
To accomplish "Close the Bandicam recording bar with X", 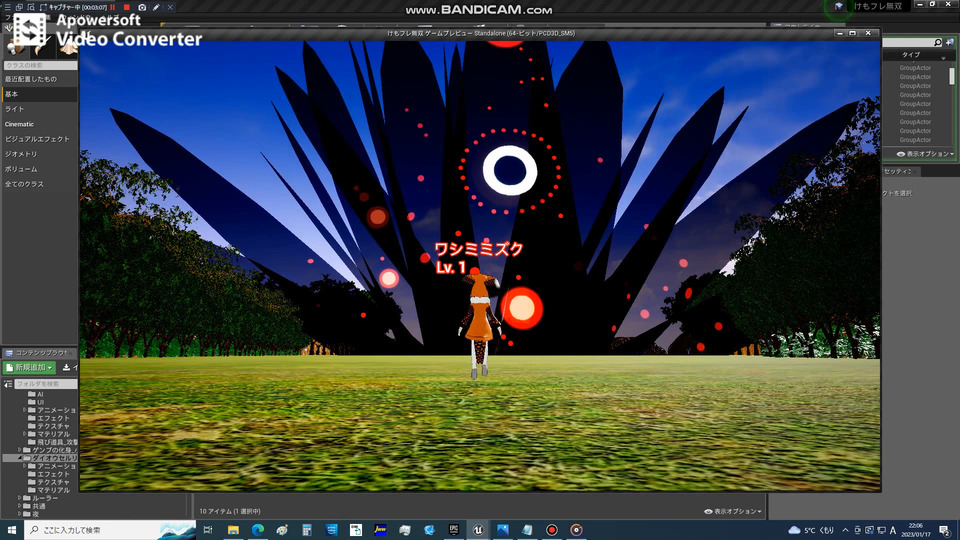I will coord(170,7).
